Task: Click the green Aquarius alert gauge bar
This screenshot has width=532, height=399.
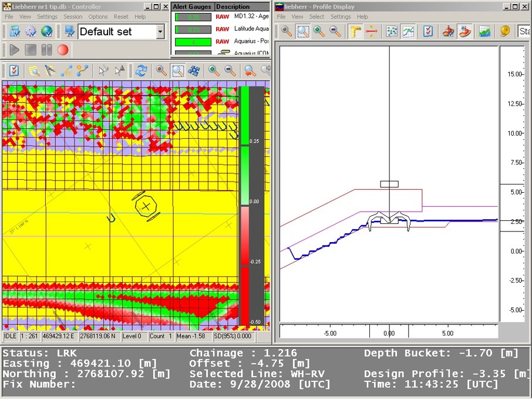Action: click(x=193, y=42)
